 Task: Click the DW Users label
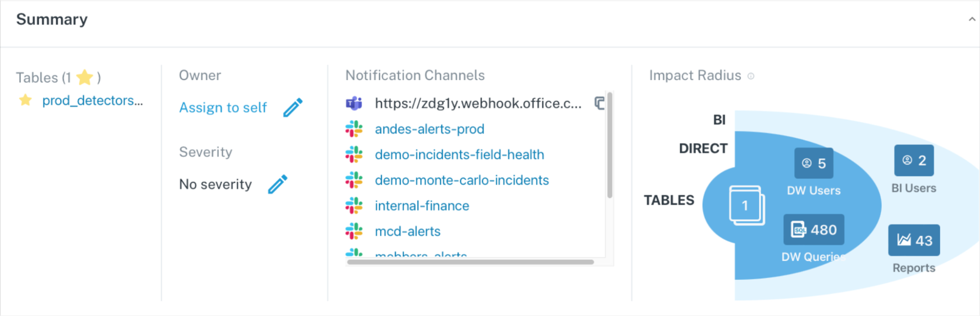pyautogui.click(x=813, y=191)
